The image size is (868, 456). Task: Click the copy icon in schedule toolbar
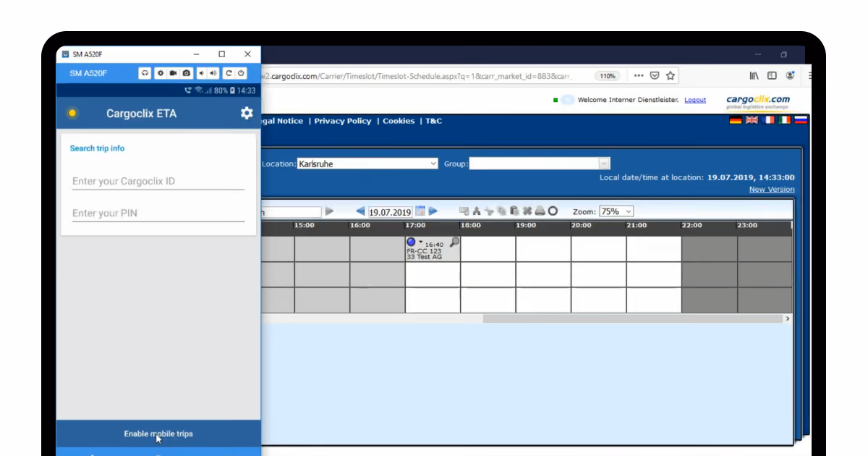[501, 211]
